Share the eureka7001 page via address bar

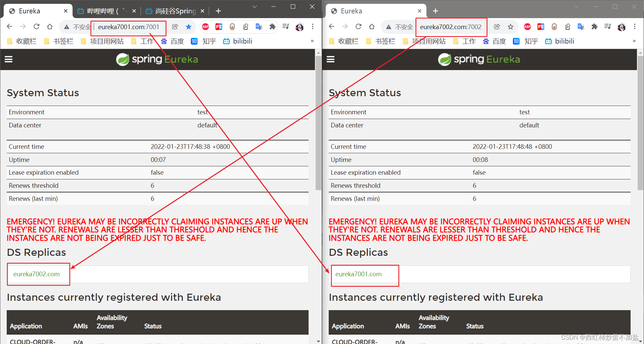tap(175, 26)
